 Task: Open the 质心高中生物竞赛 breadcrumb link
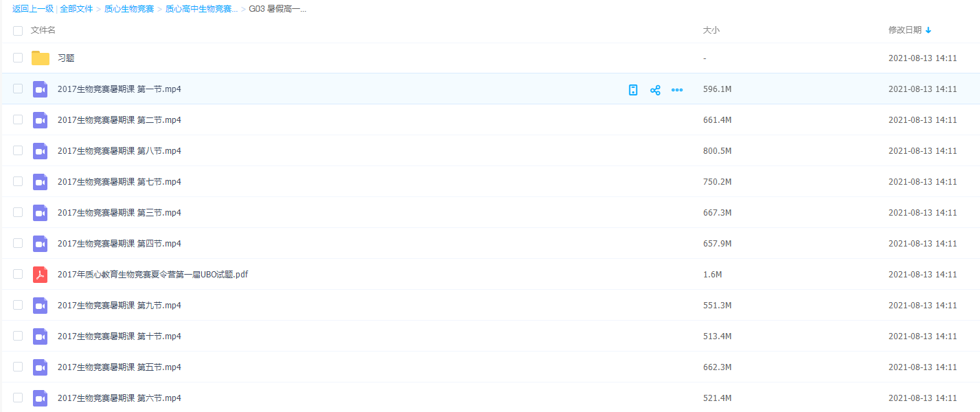coord(201,9)
